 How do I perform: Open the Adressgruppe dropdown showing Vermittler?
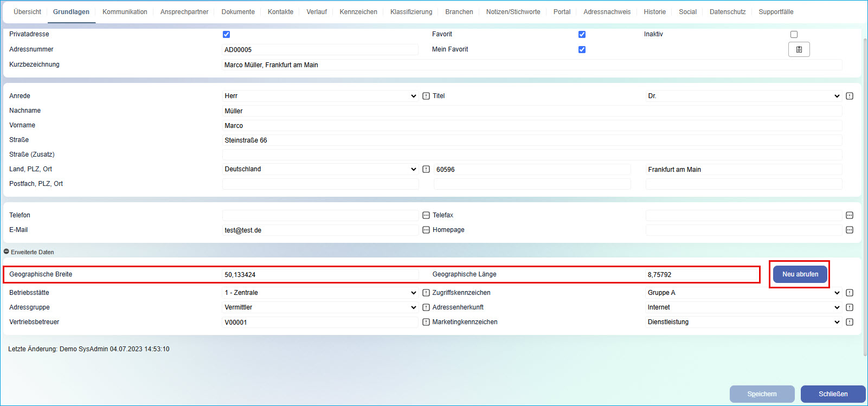tap(320, 307)
